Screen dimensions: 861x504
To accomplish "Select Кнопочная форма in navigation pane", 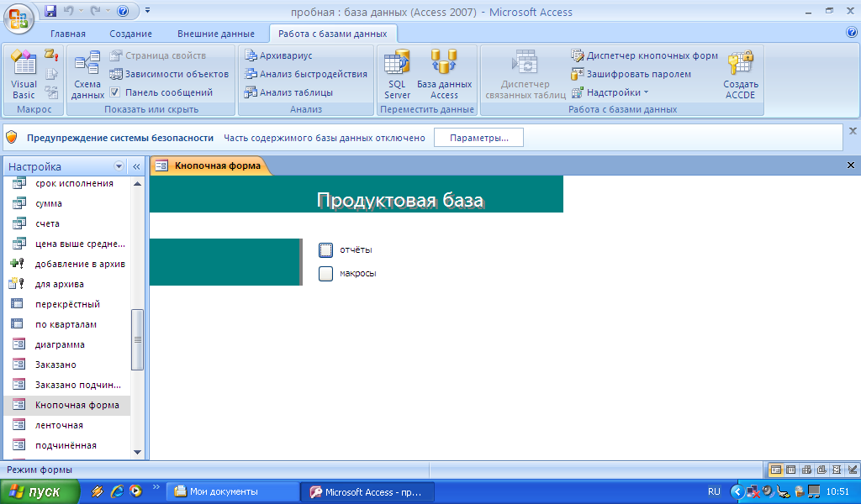I will pyautogui.click(x=67, y=405).
